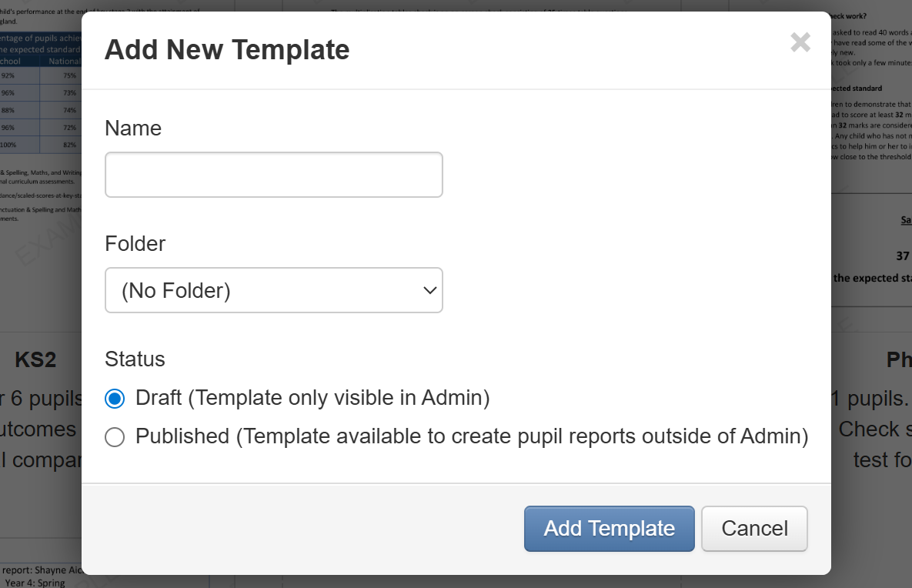Click the (No Folder) selected value text
912x588 pixels.
coord(176,291)
